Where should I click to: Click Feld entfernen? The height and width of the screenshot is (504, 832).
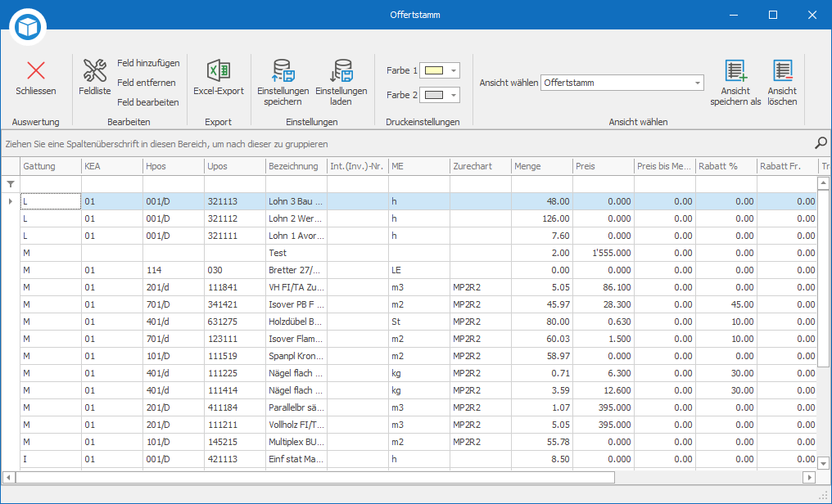[x=147, y=83]
